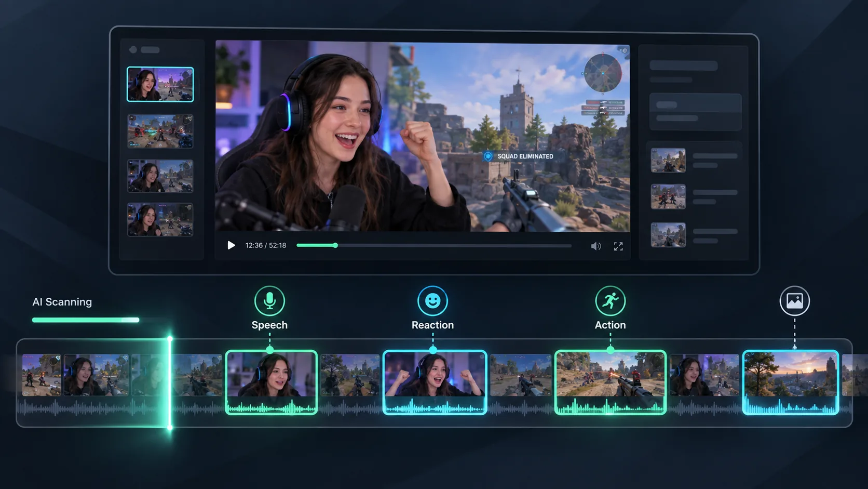
Task: Click the Action running figure icon
Action: coord(610,301)
